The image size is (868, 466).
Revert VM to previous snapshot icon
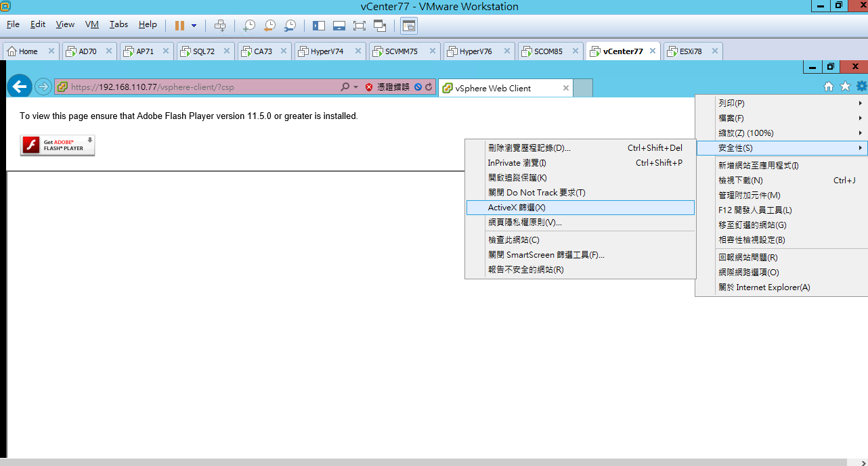[x=269, y=26]
